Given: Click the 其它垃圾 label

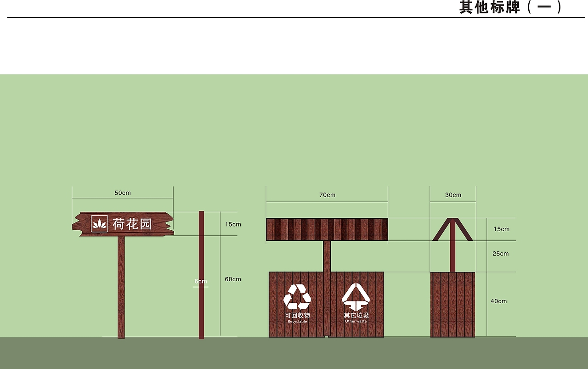Looking at the screenshot, I should [x=356, y=315].
